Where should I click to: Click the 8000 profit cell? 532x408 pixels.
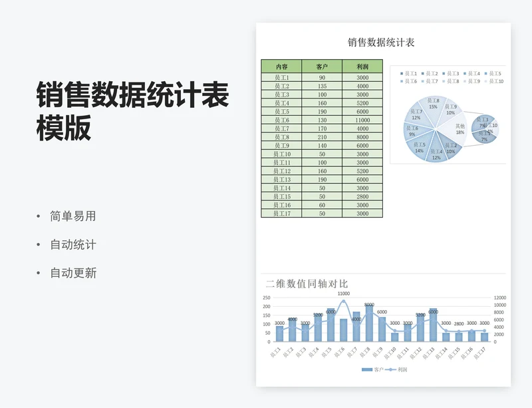point(362,137)
